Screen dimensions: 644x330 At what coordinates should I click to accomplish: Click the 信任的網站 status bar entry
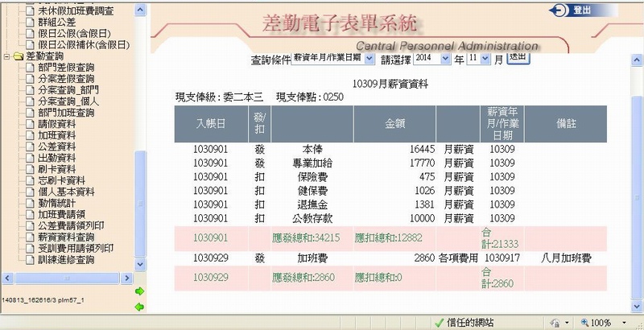[464, 323]
